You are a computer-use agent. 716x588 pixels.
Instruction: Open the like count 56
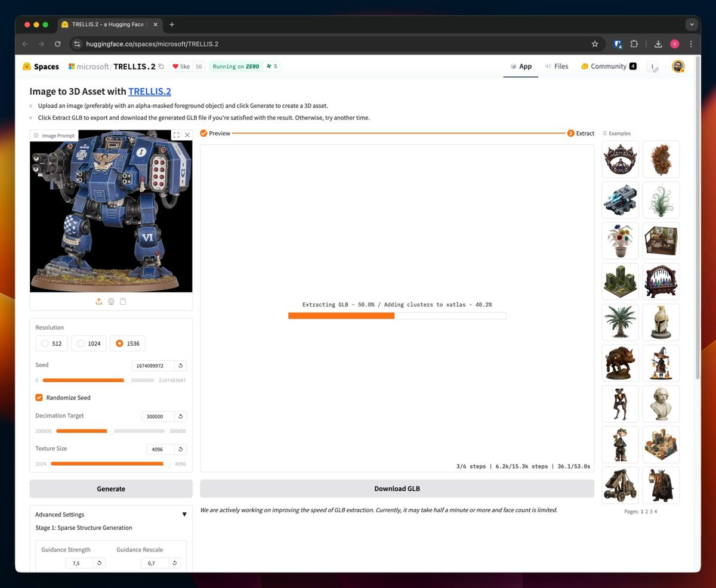[x=199, y=66]
